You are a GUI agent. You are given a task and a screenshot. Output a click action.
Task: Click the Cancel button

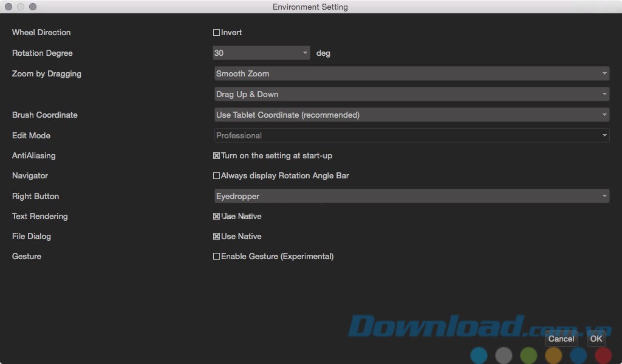pos(561,339)
